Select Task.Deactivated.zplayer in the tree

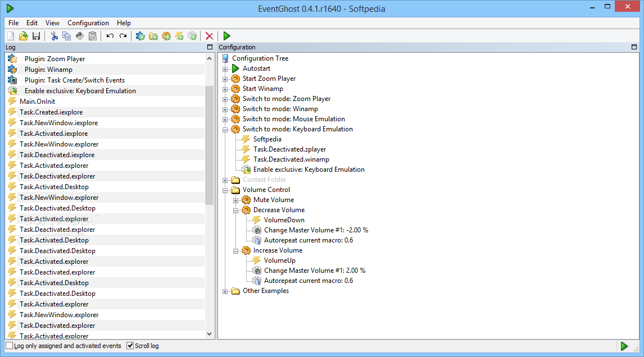tap(289, 149)
